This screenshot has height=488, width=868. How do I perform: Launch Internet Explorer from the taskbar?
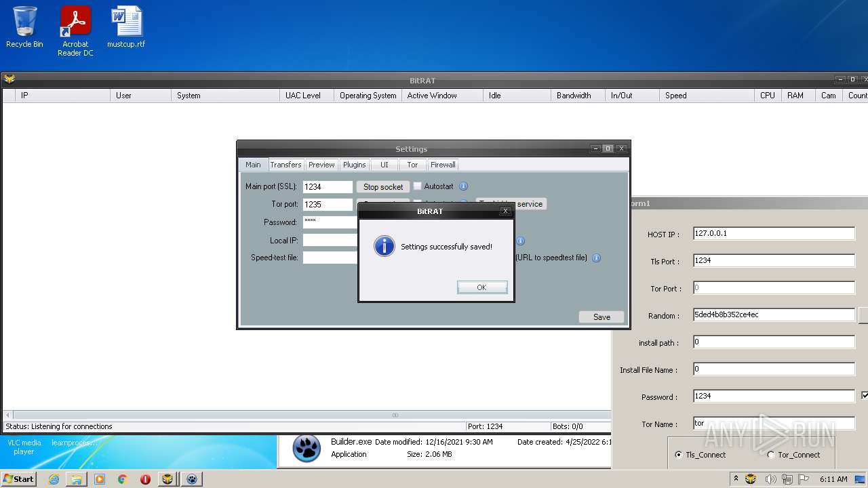click(54, 479)
